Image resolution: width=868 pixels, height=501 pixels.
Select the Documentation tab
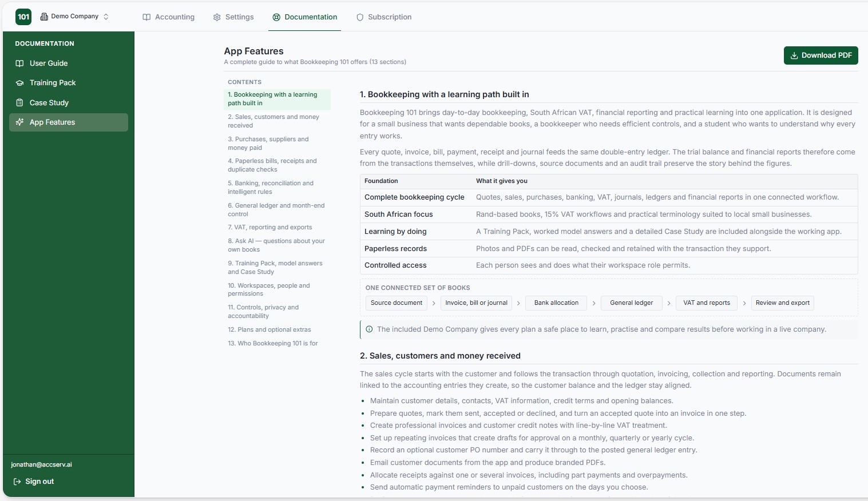[x=305, y=17]
